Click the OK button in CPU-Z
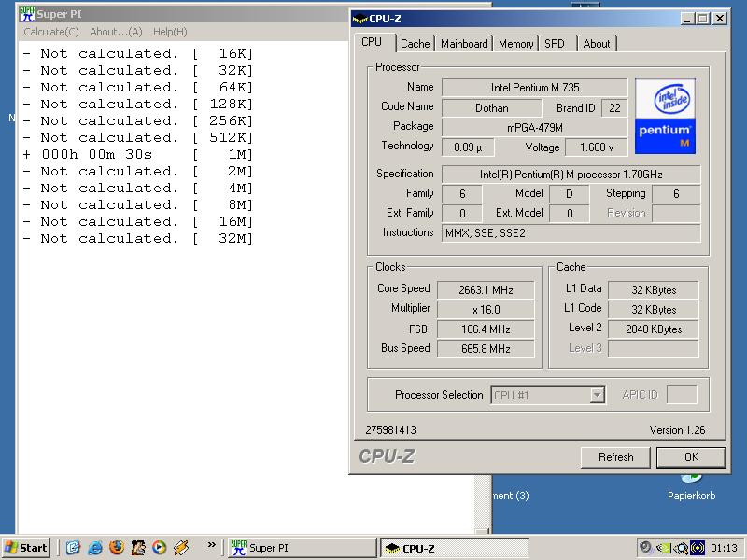This screenshot has width=747, height=560. click(x=691, y=457)
